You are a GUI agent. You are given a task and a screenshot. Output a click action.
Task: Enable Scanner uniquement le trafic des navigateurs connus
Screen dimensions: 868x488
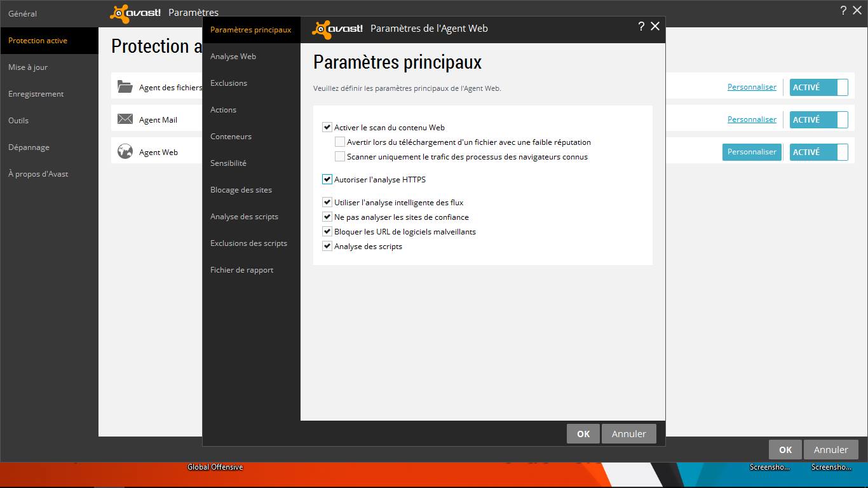click(x=340, y=156)
